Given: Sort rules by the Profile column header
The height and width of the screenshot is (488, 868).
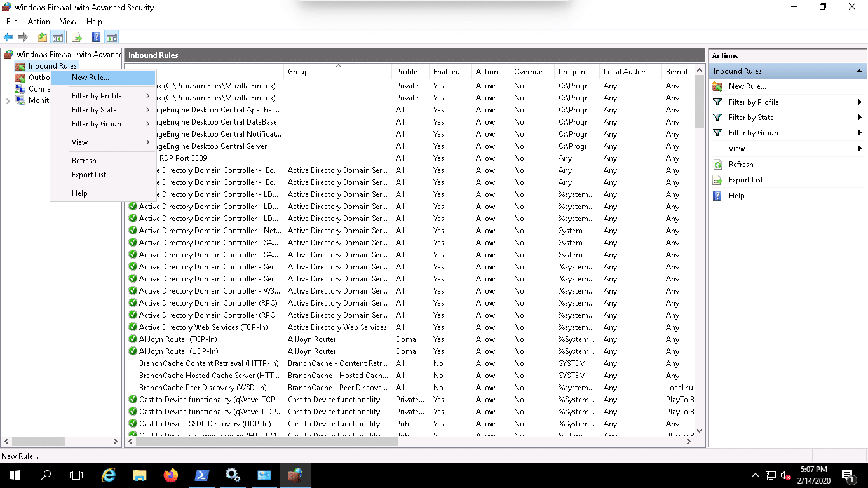Looking at the screenshot, I should [x=411, y=72].
